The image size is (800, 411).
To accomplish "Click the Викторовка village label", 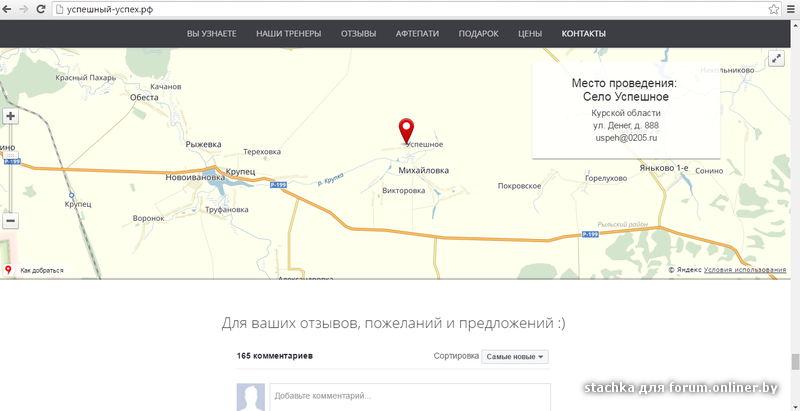I will point(404,191).
